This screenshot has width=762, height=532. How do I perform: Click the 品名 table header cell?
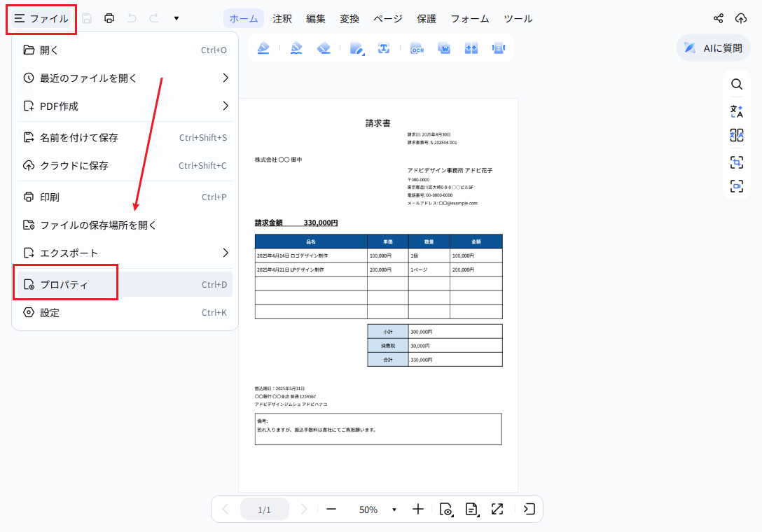coord(311,241)
